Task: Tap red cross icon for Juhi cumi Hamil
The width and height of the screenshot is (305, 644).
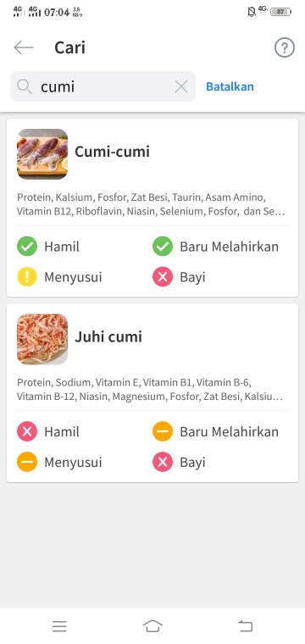Action: click(x=27, y=431)
